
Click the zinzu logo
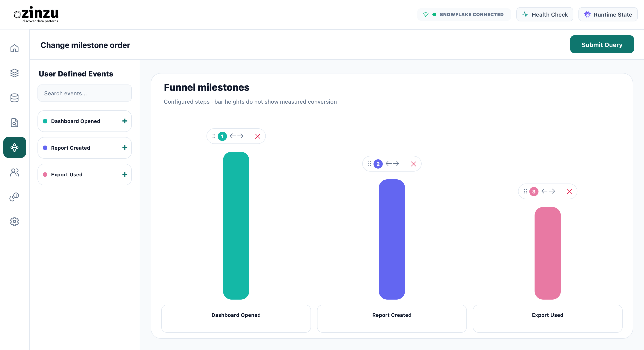pos(36,15)
